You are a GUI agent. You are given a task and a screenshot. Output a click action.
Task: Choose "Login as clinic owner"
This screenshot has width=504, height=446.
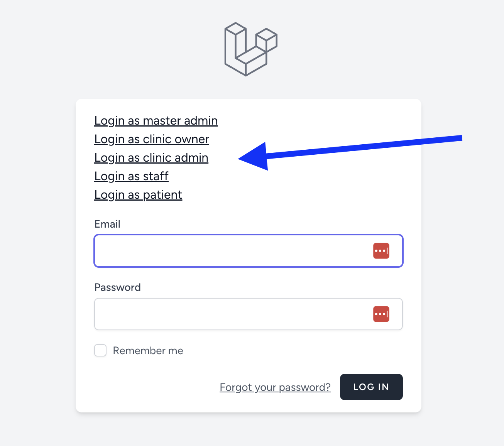coord(152,139)
